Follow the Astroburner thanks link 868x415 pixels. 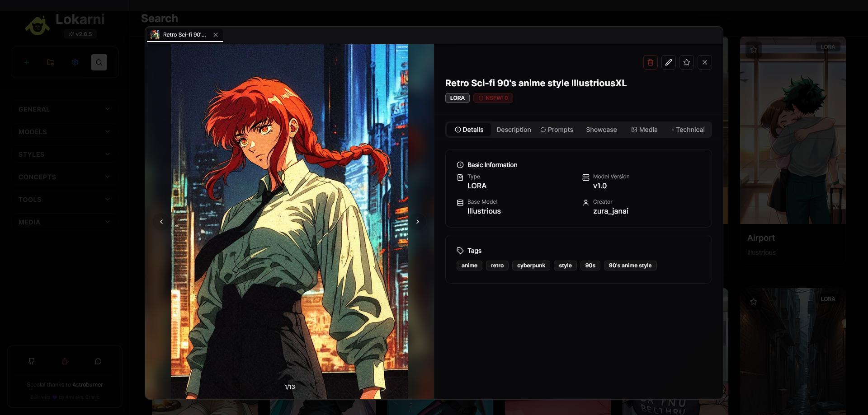click(88, 385)
